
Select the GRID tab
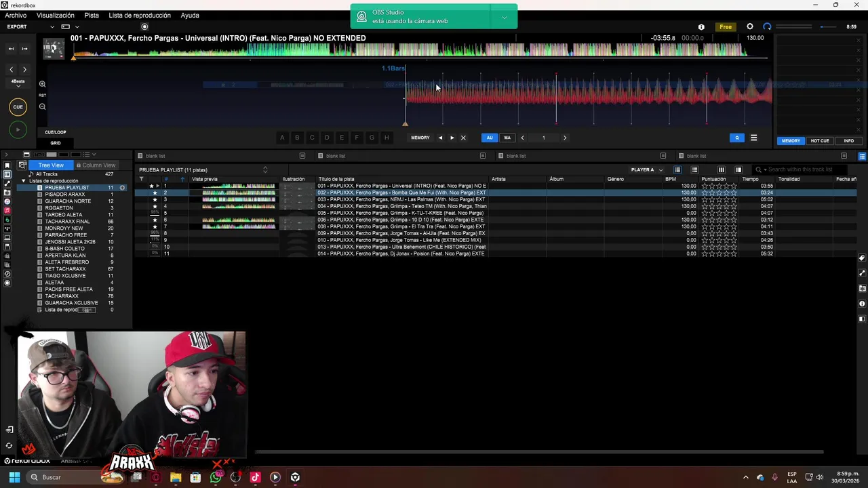tap(56, 143)
